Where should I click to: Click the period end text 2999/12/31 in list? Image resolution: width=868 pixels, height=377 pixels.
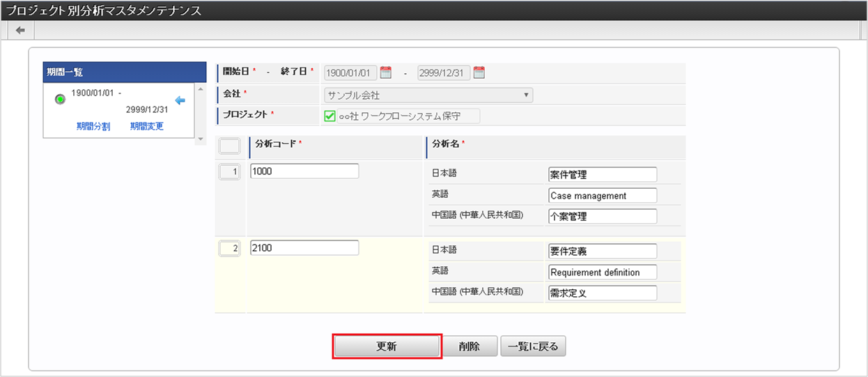147,109
